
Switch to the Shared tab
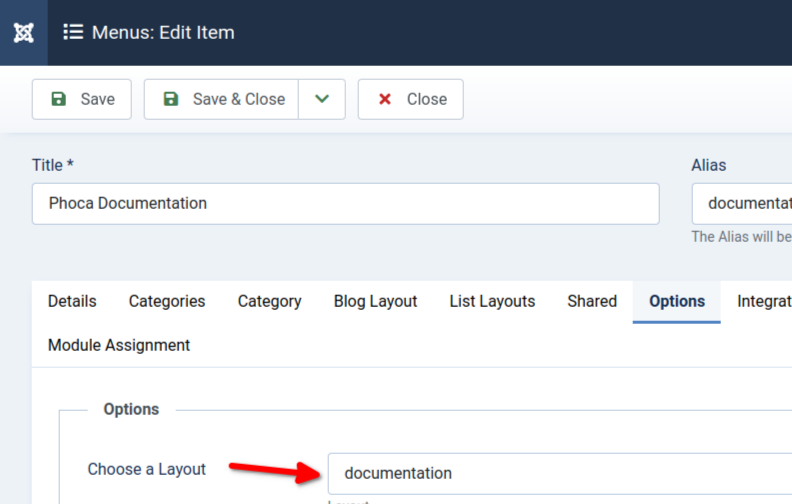(x=592, y=301)
